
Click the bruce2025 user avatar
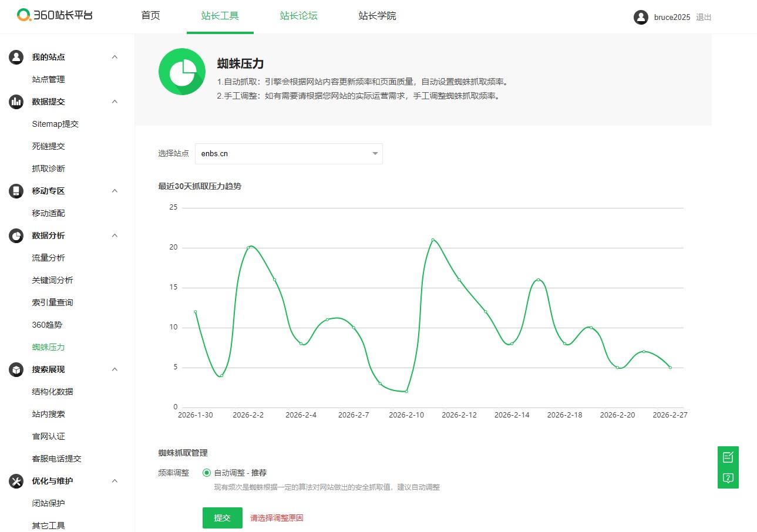(641, 17)
